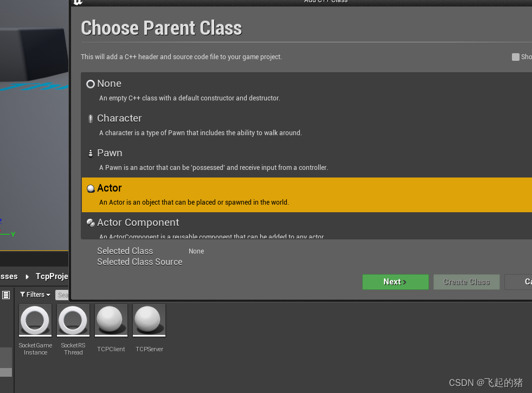Screen dimensions: 532x393
Task: Enable the Show All Classes checkbox
Action: click(515, 56)
